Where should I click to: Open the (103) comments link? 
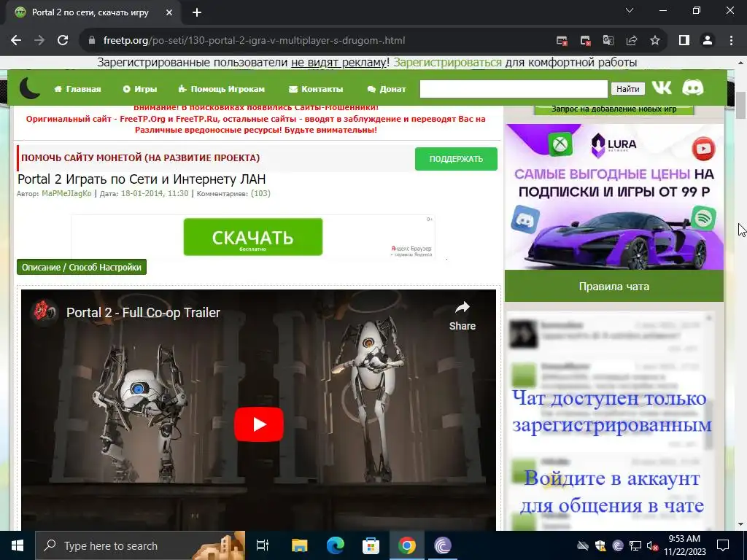click(x=260, y=193)
